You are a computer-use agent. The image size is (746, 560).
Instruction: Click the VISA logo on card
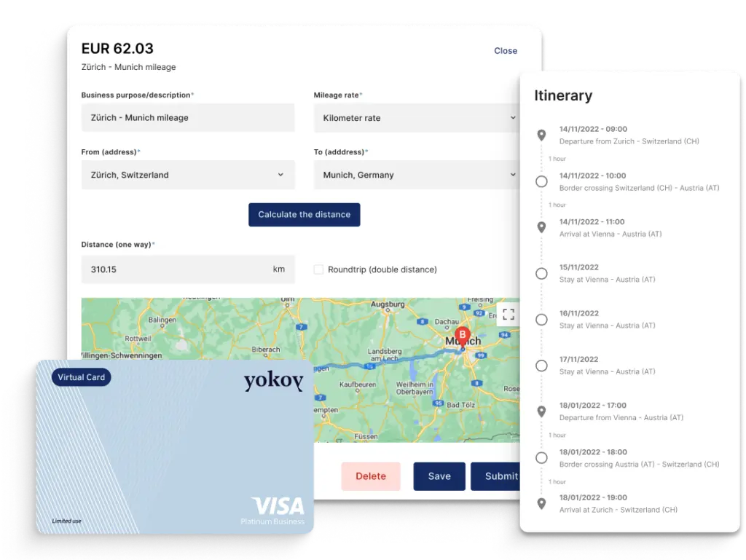pyautogui.click(x=278, y=506)
